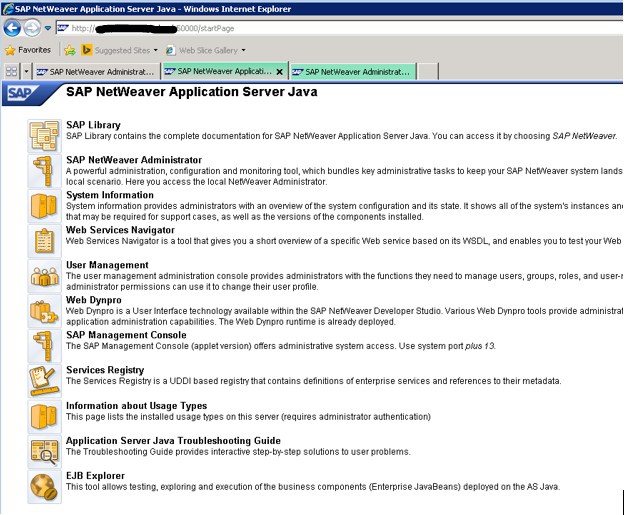The width and height of the screenshot is (627, 515).
Task: Expand the Web Slice Gallery dropdown
Action: pos(244,50)
